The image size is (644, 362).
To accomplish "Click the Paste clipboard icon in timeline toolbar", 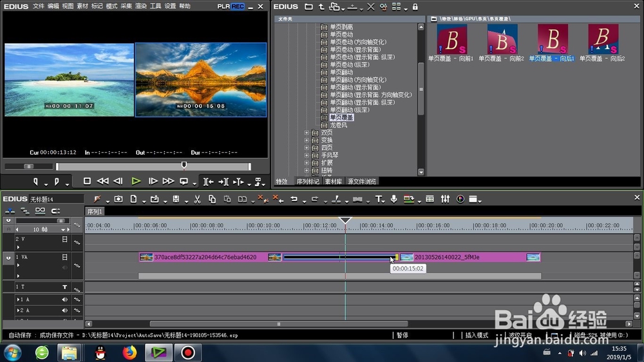I will (x=227, y=199).
